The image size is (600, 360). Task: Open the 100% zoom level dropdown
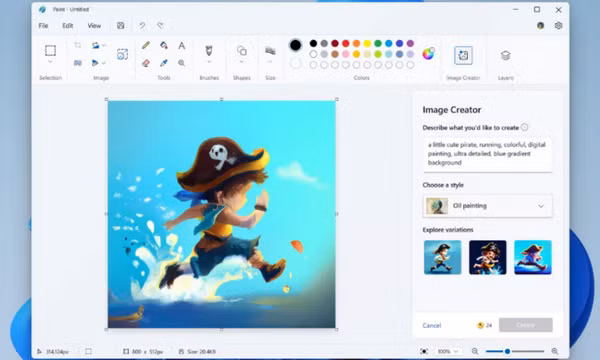(x=447, y=351)
